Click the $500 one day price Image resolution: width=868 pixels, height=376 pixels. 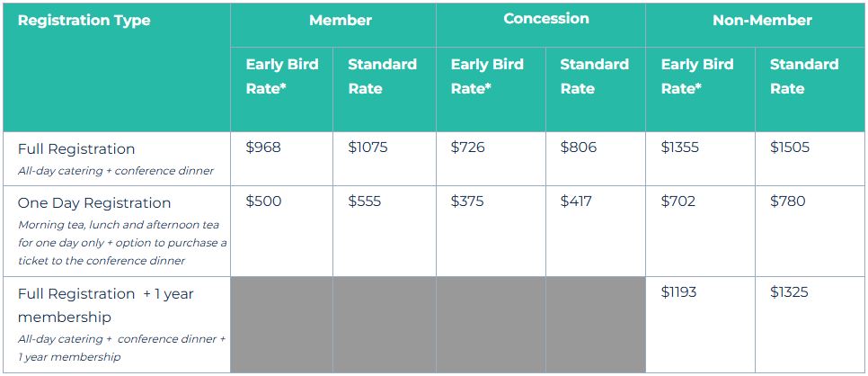click(x=263, y=201)
